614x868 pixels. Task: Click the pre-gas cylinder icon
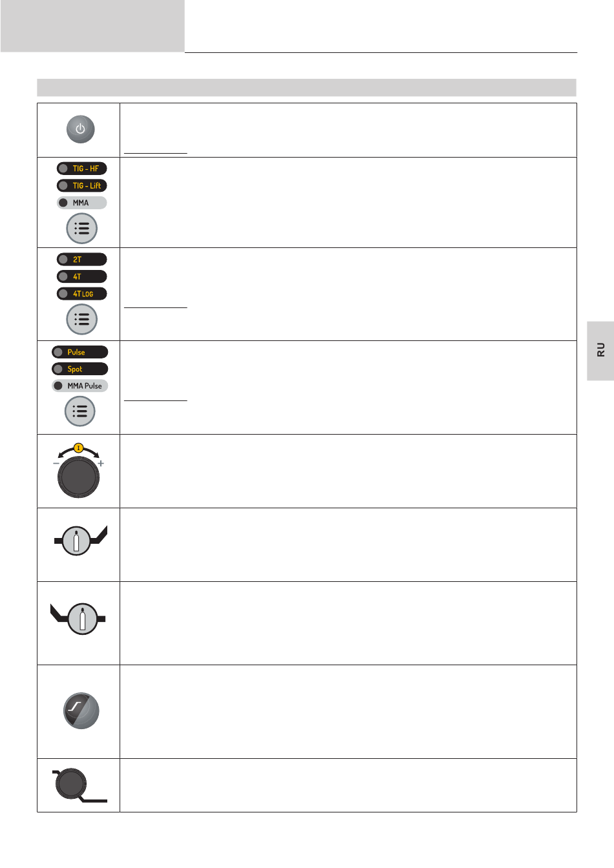pos(76,541)
